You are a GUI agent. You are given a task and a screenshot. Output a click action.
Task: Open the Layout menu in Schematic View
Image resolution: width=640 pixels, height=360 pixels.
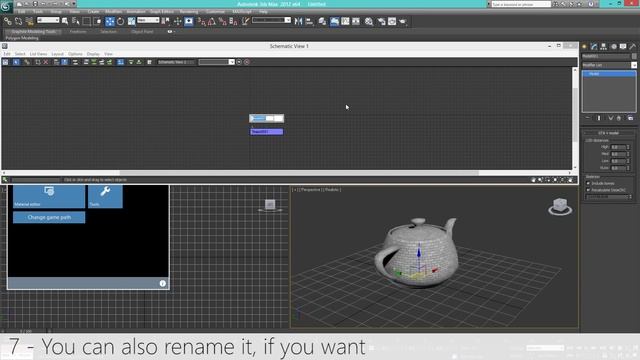57,54
